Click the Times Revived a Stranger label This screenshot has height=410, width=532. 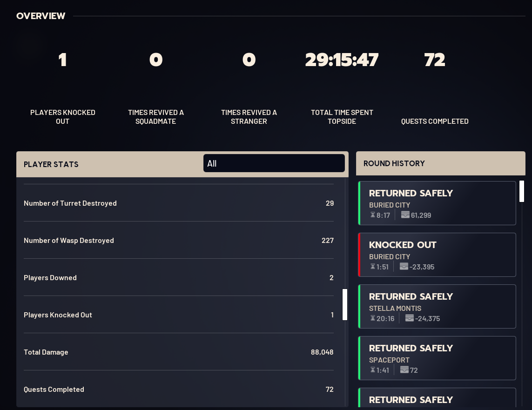249,117
